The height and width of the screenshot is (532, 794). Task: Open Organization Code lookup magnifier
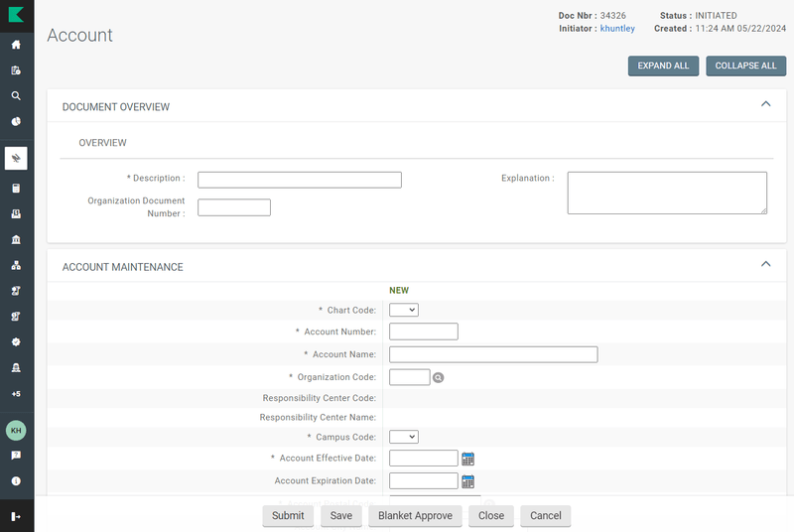point(438,377)
